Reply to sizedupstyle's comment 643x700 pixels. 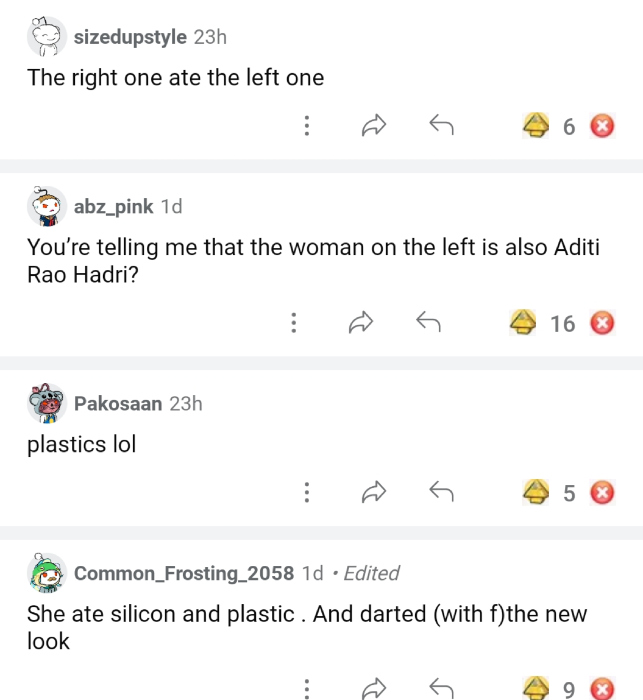pyautogui.click(x=441, y=126)
